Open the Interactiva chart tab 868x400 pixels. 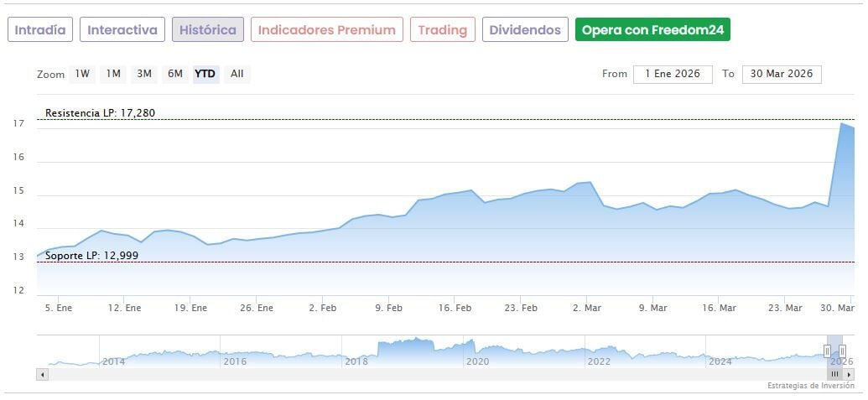122,30
